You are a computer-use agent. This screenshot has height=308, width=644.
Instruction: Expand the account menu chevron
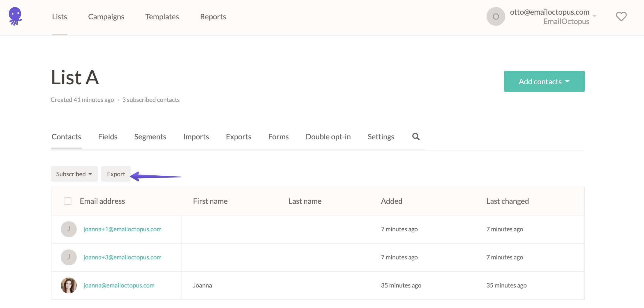click(x=595, y=16)
